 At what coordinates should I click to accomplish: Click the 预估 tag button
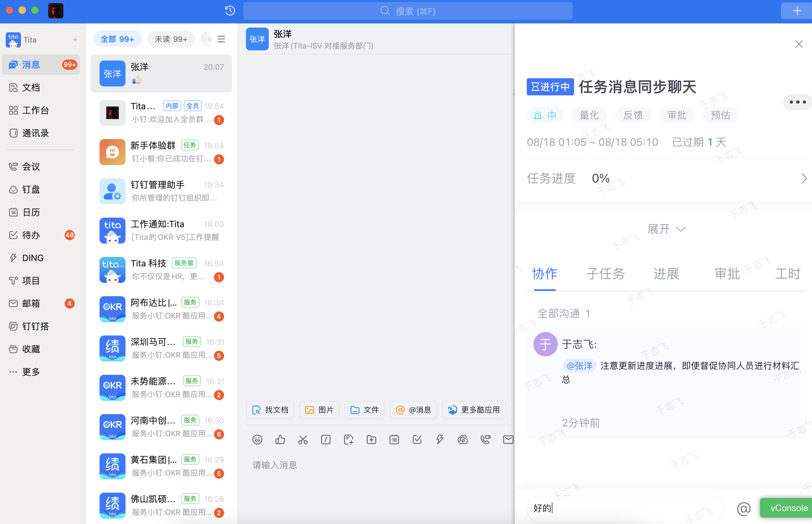(720, 115)
